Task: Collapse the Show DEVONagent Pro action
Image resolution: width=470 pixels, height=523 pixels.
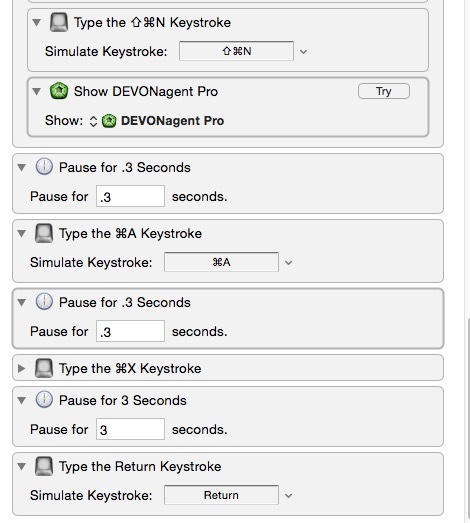Action: (36, 91)
